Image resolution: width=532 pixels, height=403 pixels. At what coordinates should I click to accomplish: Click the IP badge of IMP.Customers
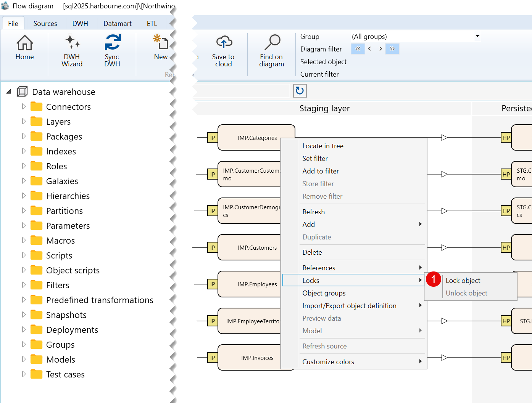coord(213,247)
